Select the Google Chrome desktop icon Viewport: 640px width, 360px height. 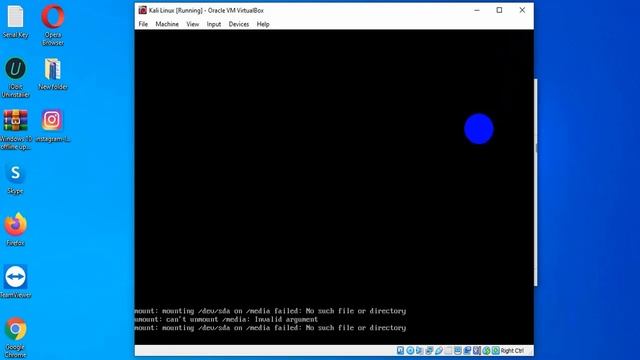click(16, 338)
